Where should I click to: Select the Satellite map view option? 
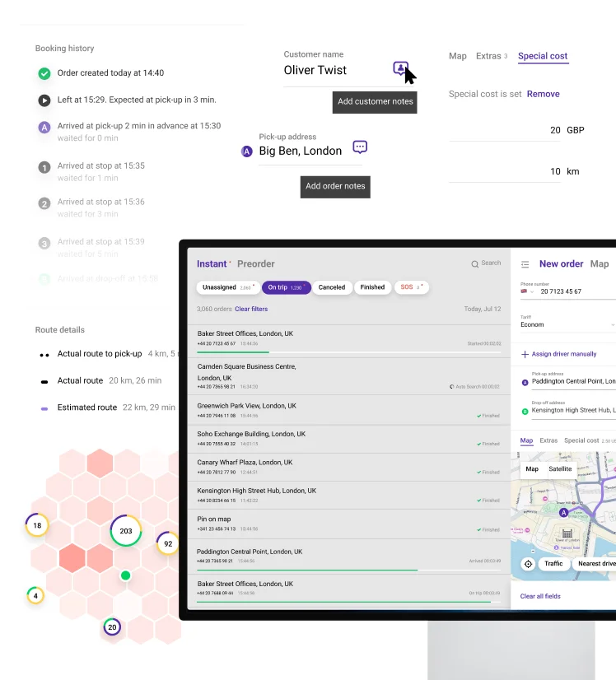click(560, 468)
